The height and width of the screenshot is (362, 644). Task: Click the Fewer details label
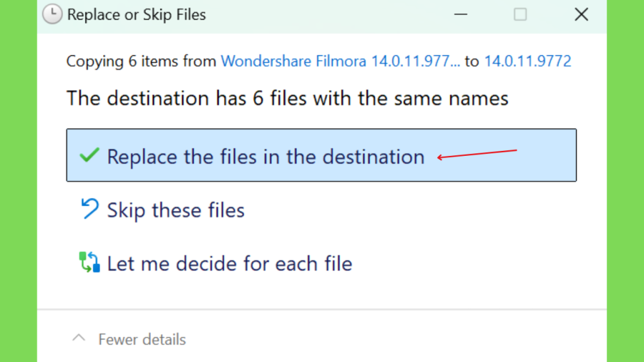(142, 339)
